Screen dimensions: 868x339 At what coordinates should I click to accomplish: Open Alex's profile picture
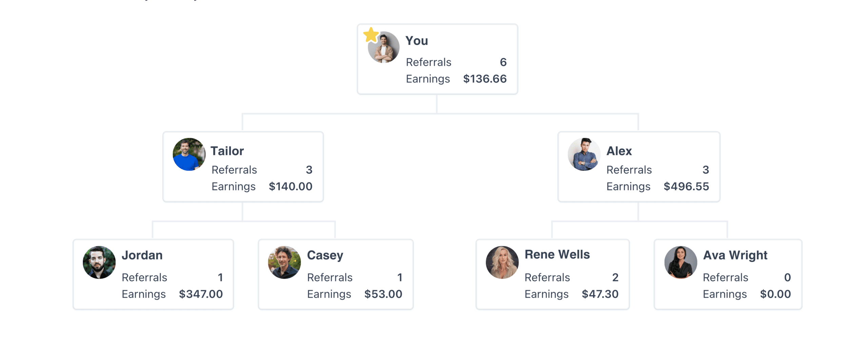[584, 154]
